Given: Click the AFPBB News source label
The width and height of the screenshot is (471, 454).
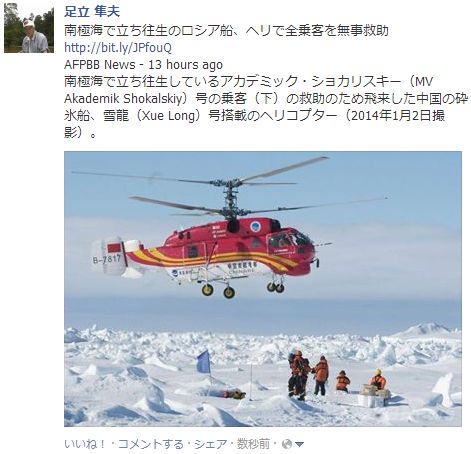Looking at the screenshot, I should [100, 65].
